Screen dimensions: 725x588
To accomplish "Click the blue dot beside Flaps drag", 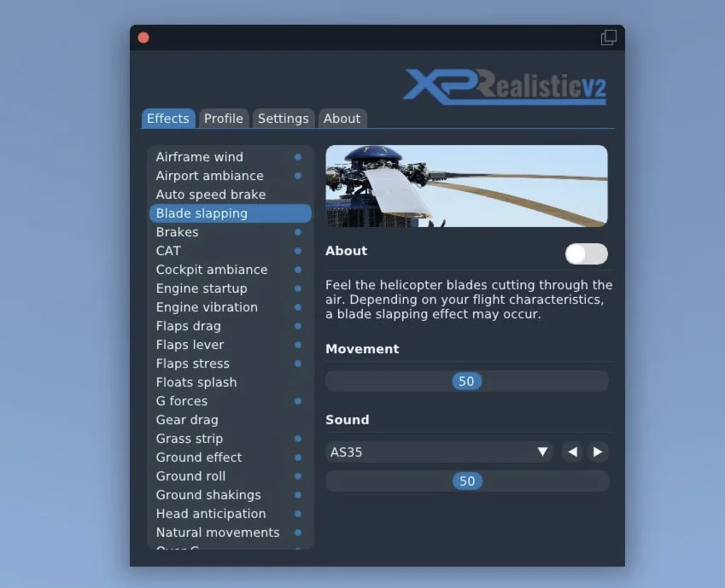I will click(298, 326).
